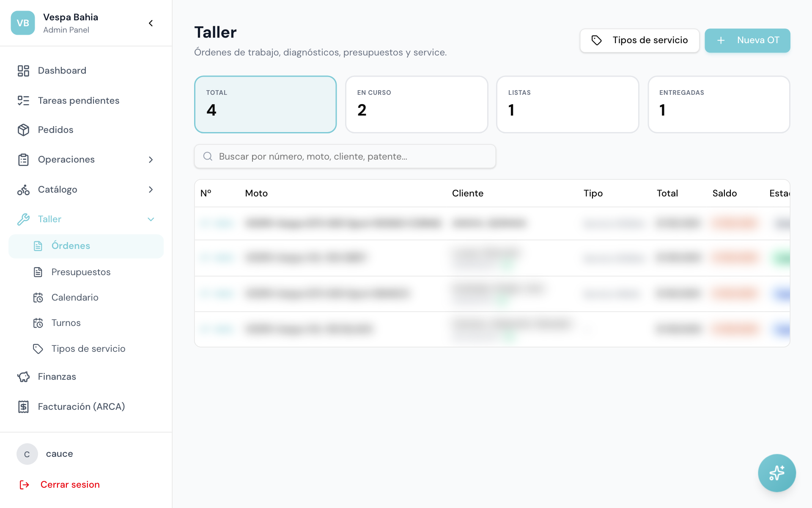Click Cerrar sesion
The width and height of the screenshot is (812, 508).
(x=70, y=485)
